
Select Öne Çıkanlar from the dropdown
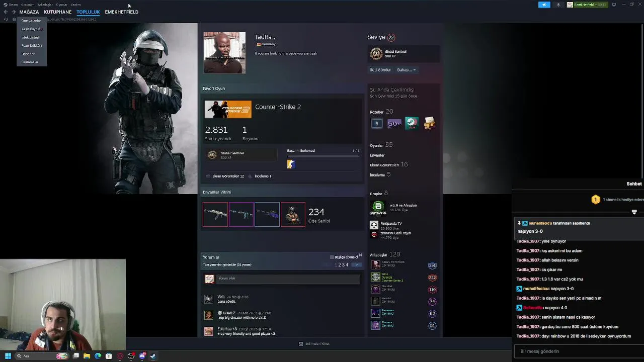[31, 21]
